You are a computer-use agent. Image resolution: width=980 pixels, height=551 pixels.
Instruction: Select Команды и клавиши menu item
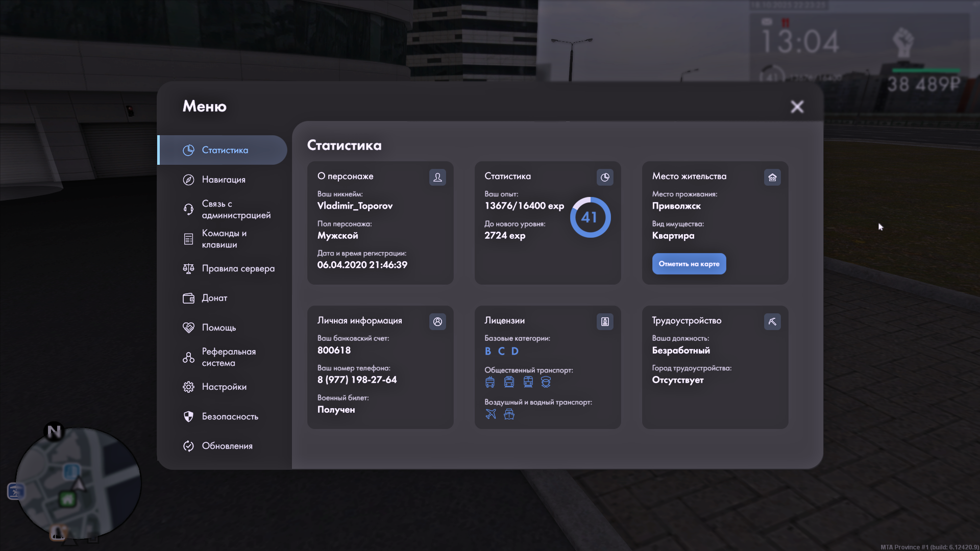point(224,239)
